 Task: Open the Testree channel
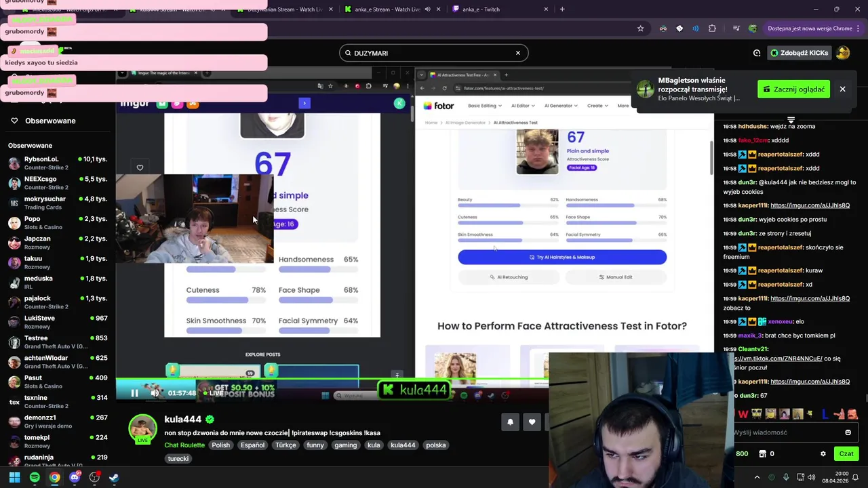pos(58,342)
